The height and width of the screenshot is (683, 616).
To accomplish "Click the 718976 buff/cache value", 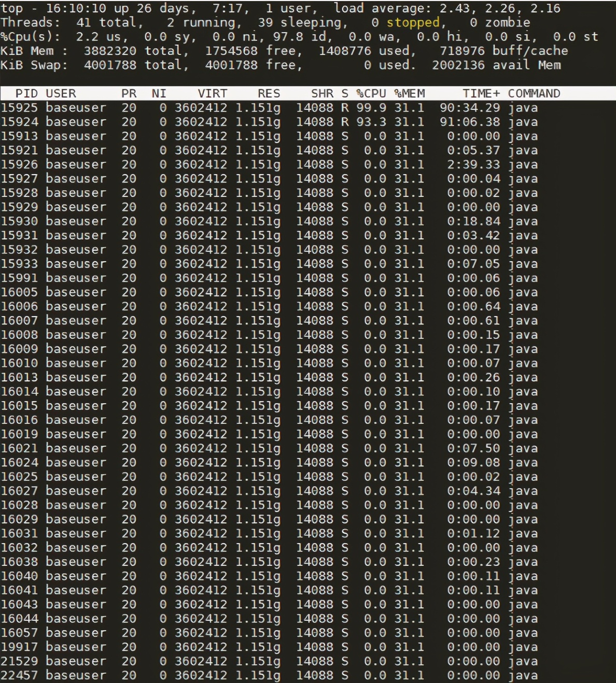I will point(504,51).
